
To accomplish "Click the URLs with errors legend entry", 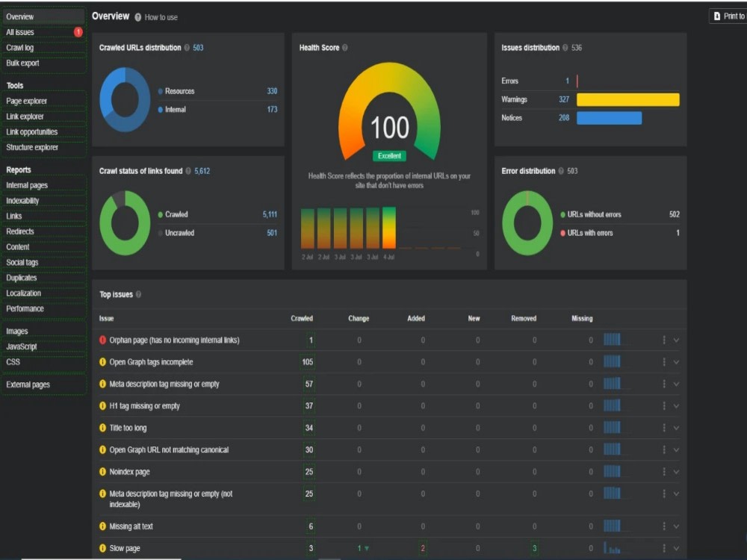I will click(586, 233).
